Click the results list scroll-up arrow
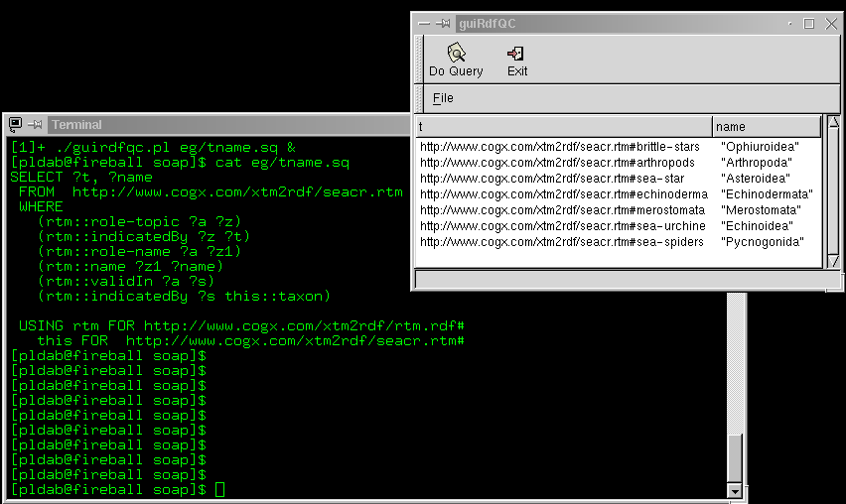Viewport: 846px width, 504px height. pos(831,127)
